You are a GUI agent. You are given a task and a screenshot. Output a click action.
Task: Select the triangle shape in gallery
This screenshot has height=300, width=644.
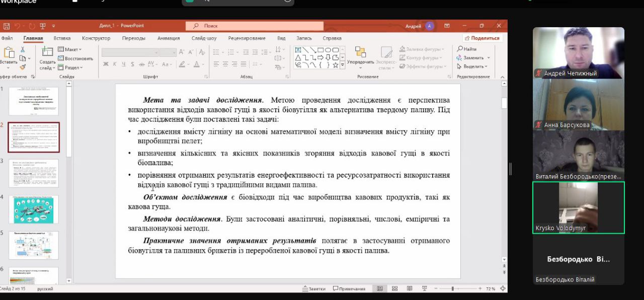pyautogui.click(x=298, y=57)
